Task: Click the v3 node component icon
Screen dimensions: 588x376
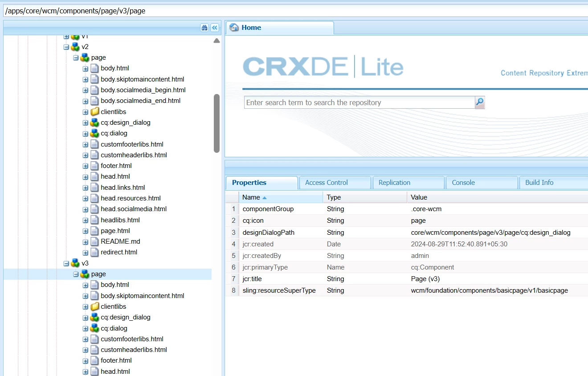Action: 75,263
